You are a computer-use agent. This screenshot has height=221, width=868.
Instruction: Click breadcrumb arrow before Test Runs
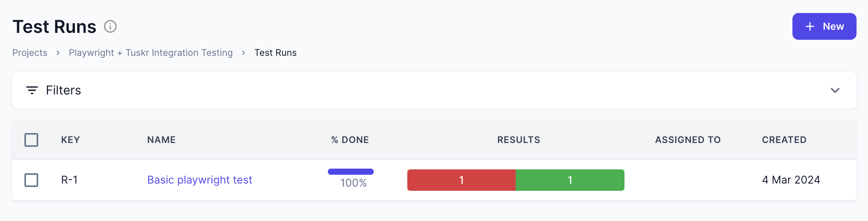click(x=244, y=53)
